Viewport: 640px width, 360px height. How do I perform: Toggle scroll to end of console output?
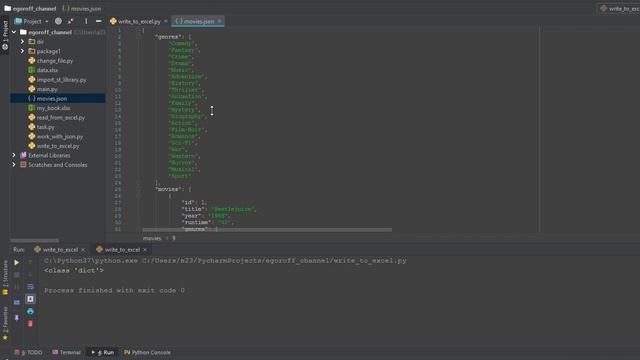pos(30,299)
